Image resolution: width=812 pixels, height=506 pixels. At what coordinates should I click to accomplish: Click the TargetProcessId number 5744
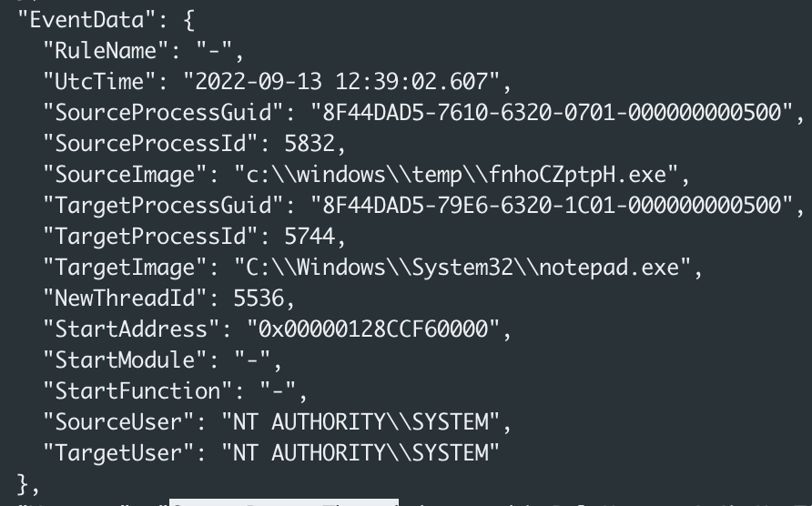310,237
